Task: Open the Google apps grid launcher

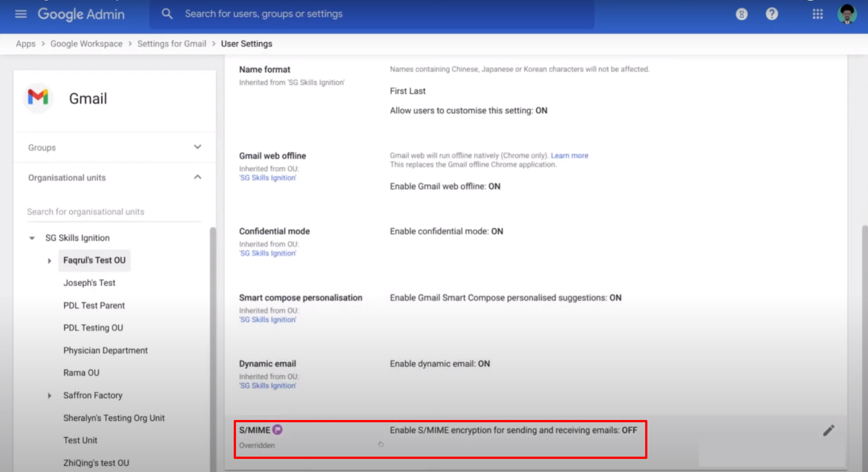Action: click(x=818, y=14)
